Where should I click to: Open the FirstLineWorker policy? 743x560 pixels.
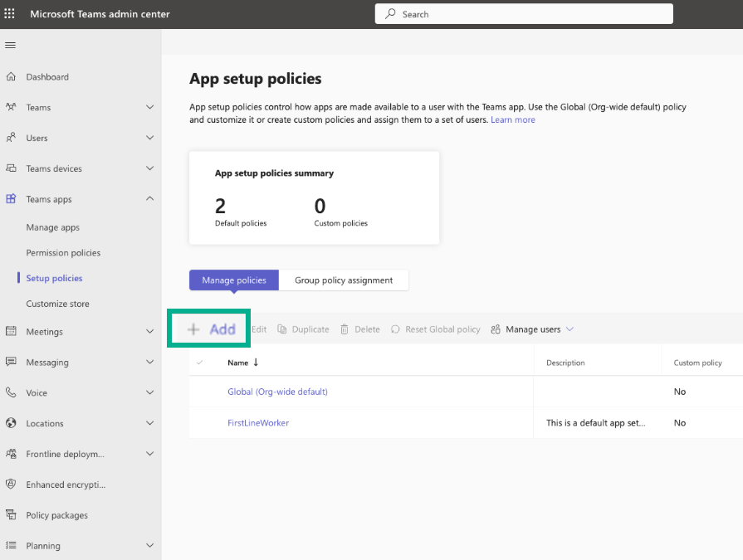[258, 423]
